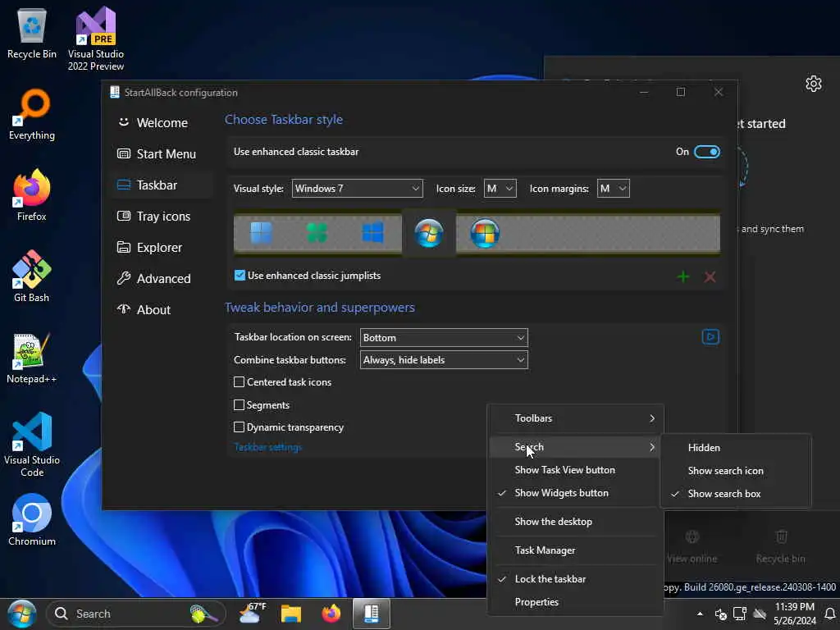Enable Dynamic transparency checkbox
Screen dimensions: 840x630
tap(239, 427)
